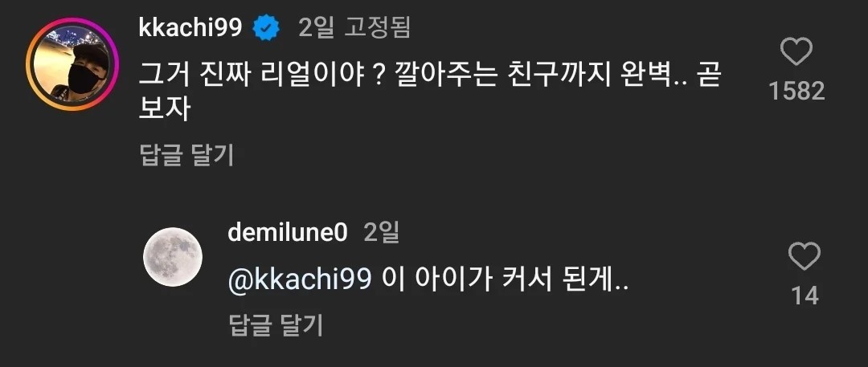Click the 2일 timestamp beside demilune0
This screenshot has height=367, width=868.
point(381,233)
